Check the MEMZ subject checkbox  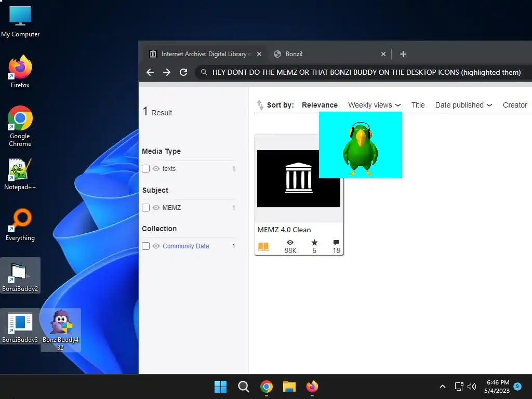145,207
